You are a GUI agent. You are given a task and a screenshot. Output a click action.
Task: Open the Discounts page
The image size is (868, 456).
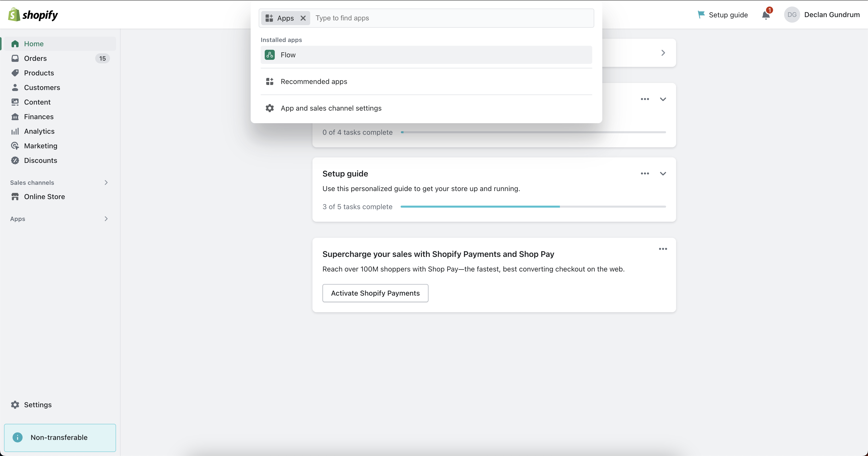pos(40,160)
